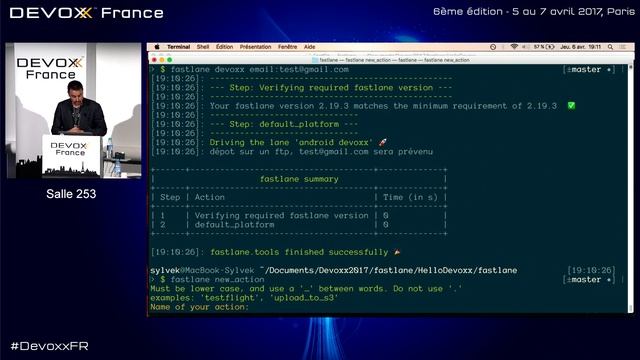Open the Shell menu
The width and height of the screenshot is (640, 360).
click(203, 47)
